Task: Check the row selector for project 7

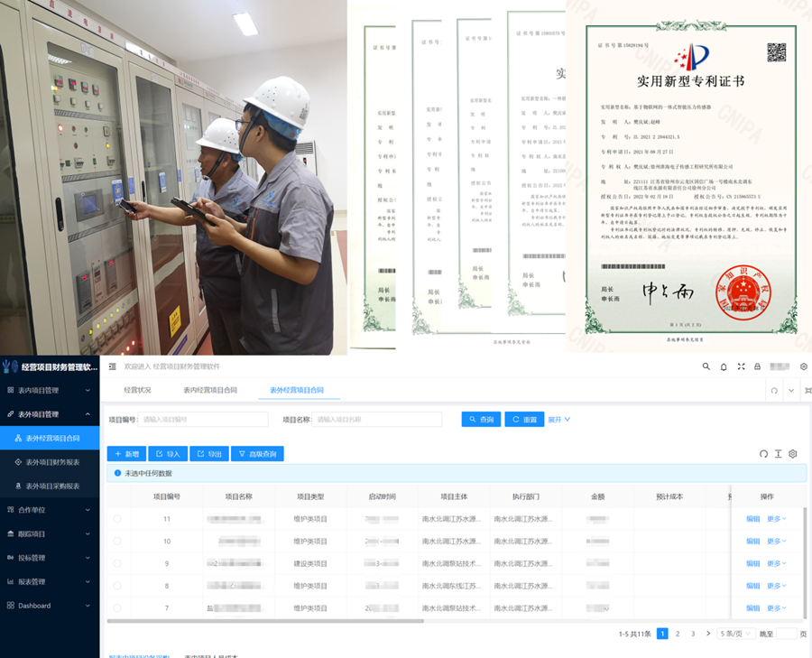Action: point(117,608)
